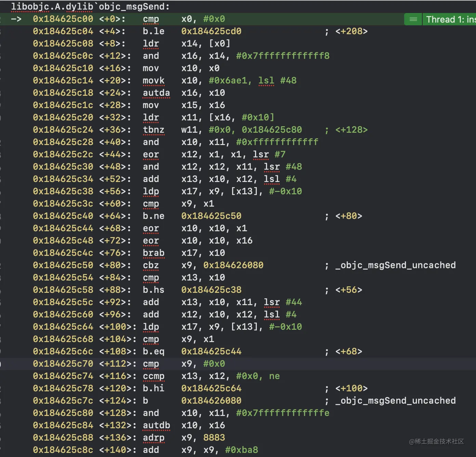Select address 0x184625c8c at offset +140

click(63, 450)
